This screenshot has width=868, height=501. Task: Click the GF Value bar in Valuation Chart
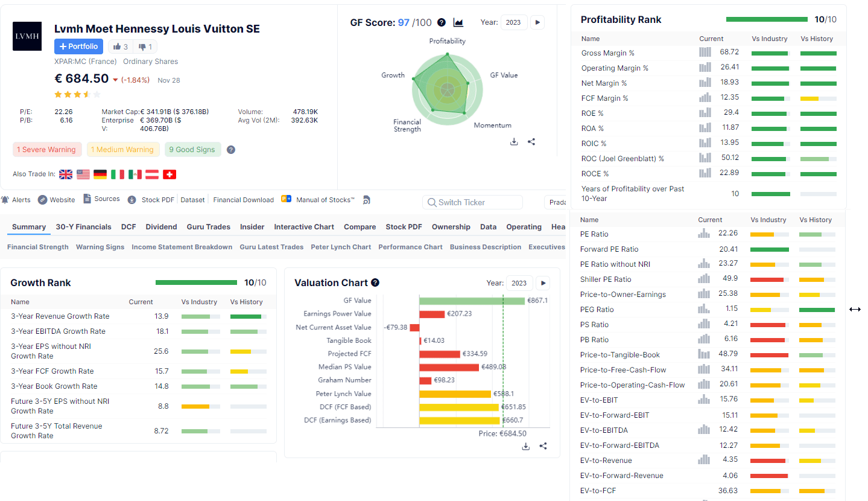[x=472, y=301]
